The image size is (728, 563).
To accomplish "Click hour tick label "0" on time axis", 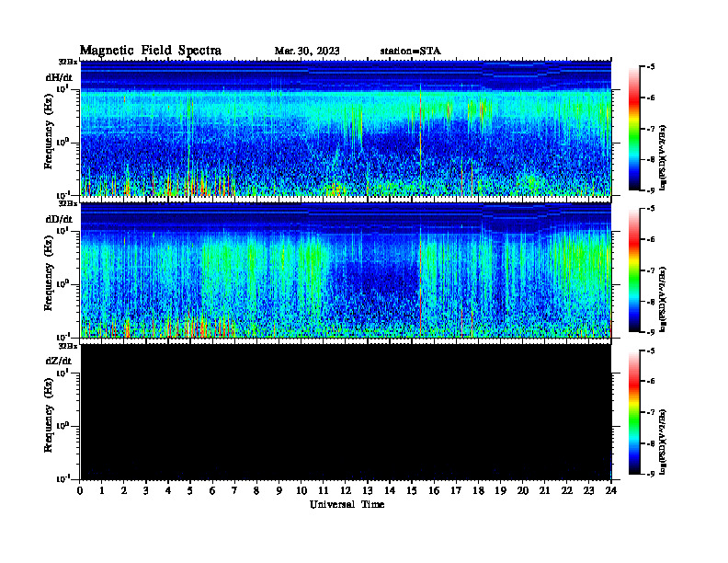I will 80,490.
